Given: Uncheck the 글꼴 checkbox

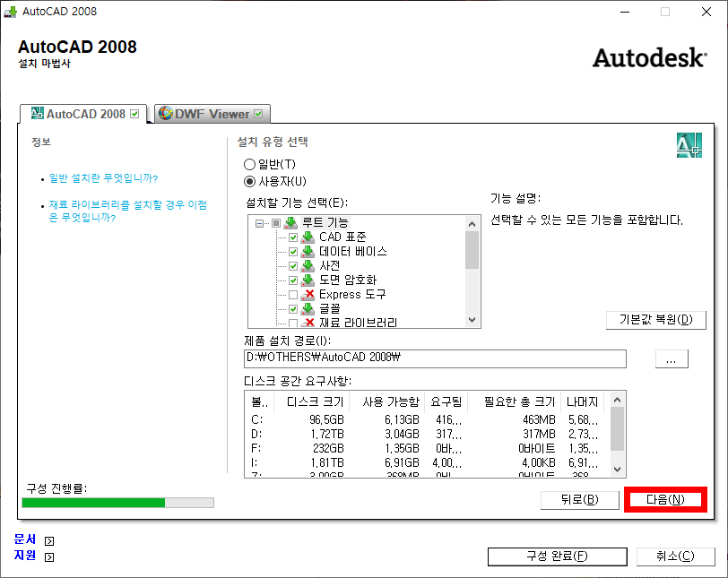Looking at the screenshot, I should click(x=293, y=309).
